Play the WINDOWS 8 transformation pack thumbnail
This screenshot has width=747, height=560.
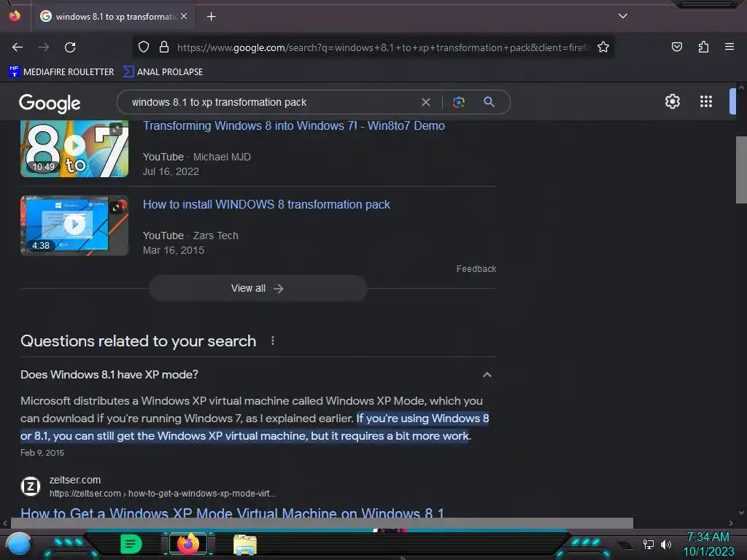pos(74,225)
